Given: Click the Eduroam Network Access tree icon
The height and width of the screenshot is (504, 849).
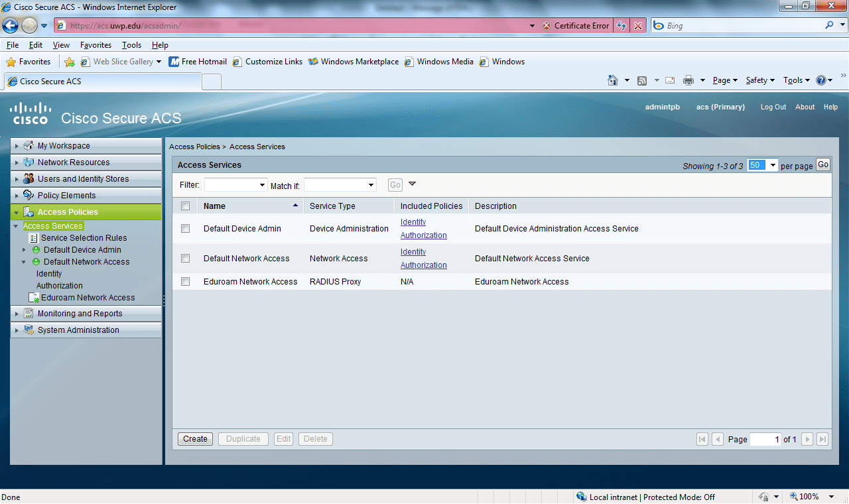Looking at the screenshot, I should coord(34,298).
